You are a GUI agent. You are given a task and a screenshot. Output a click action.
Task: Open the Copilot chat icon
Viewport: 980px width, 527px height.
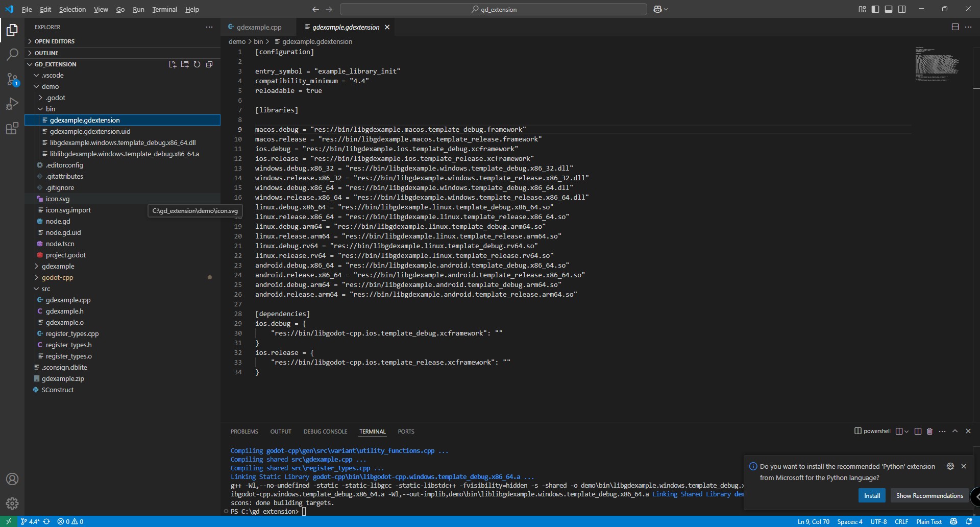[658, 9]
